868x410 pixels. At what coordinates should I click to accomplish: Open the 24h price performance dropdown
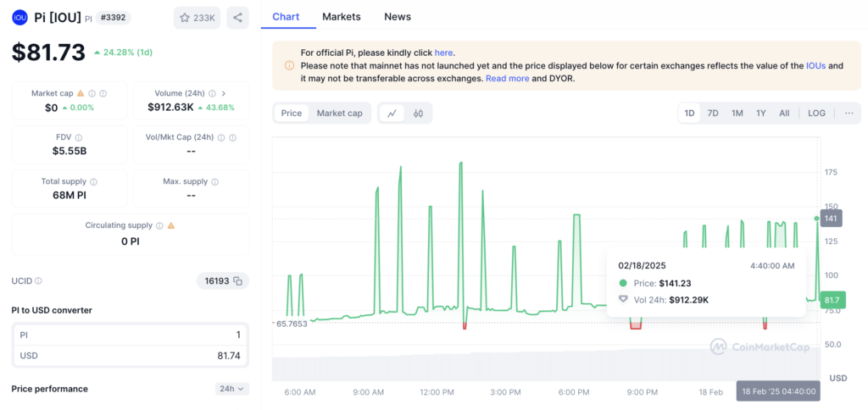(x=232, y=389)
